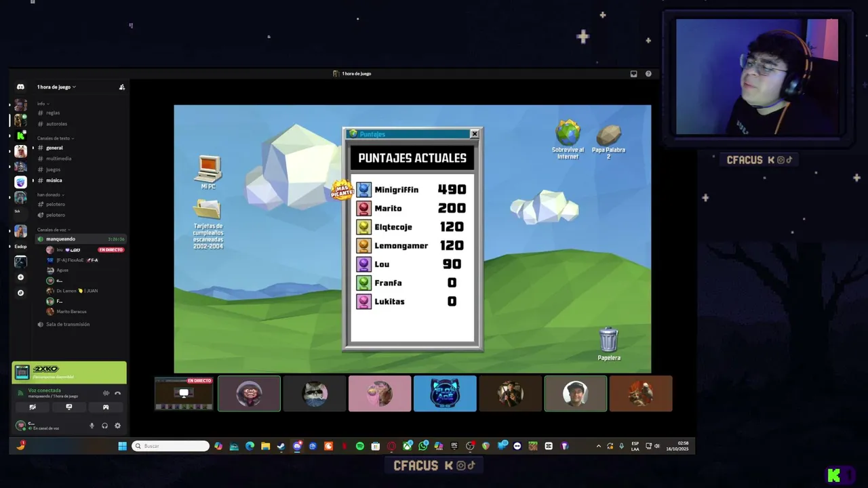Open Microsoft Edge from the taskbar
868x488 pixels.
(250, 446)
